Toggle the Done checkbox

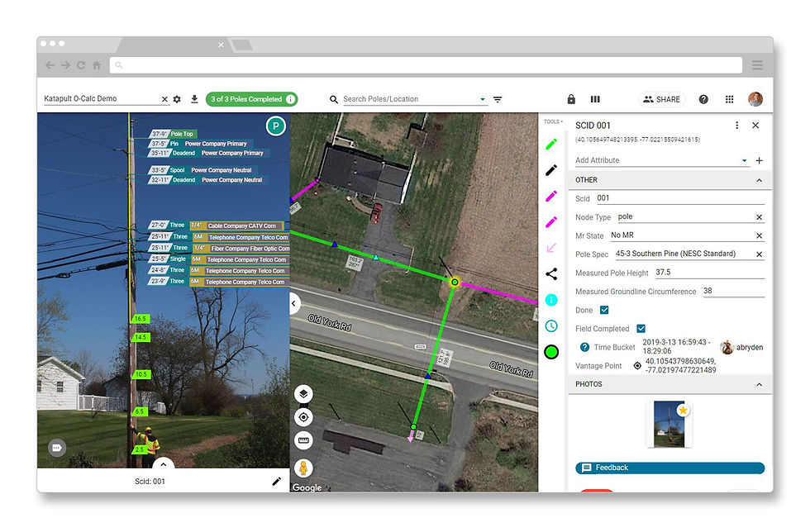604,310
